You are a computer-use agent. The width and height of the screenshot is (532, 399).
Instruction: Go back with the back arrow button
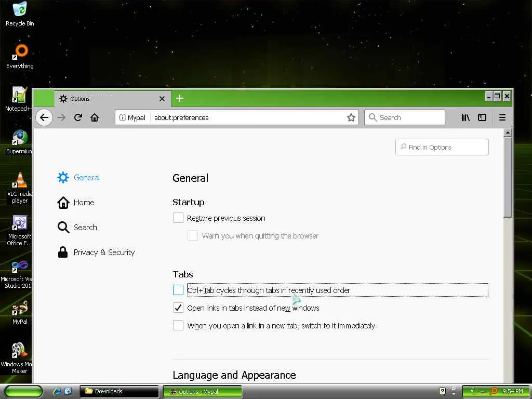44,117
